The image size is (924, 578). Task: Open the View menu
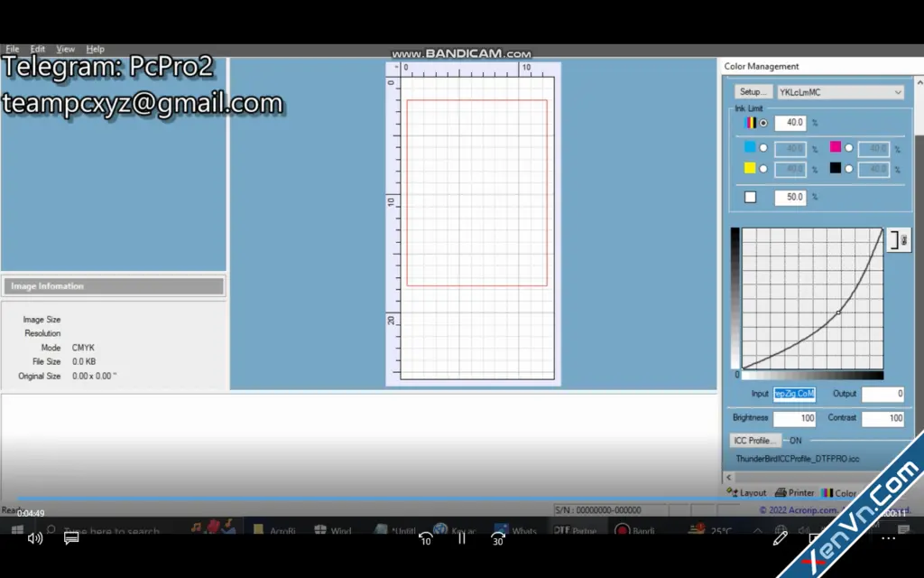pyautogui.click(x=65, y=49)
